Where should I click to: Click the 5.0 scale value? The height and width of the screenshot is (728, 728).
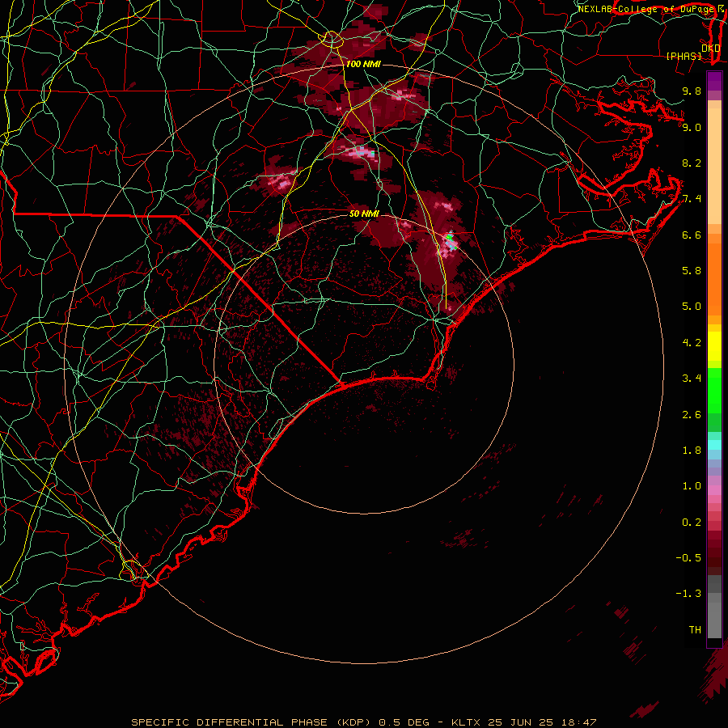click(692, 307)
